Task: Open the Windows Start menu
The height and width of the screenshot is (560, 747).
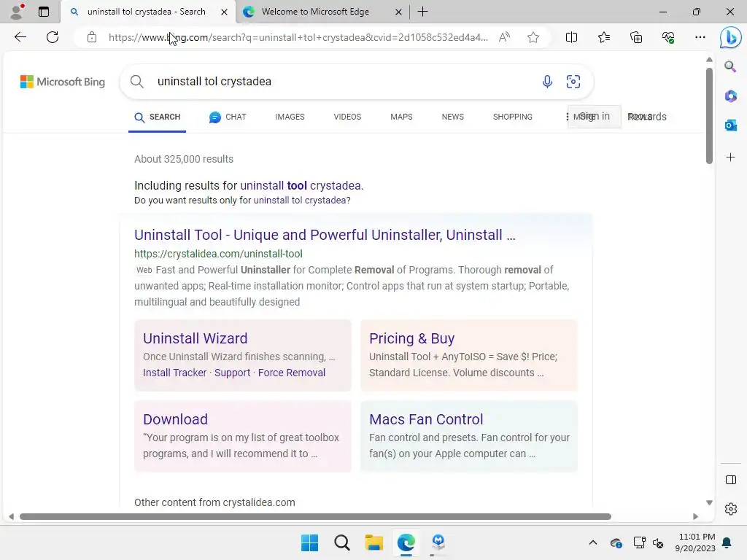Action: click(309, 542)
